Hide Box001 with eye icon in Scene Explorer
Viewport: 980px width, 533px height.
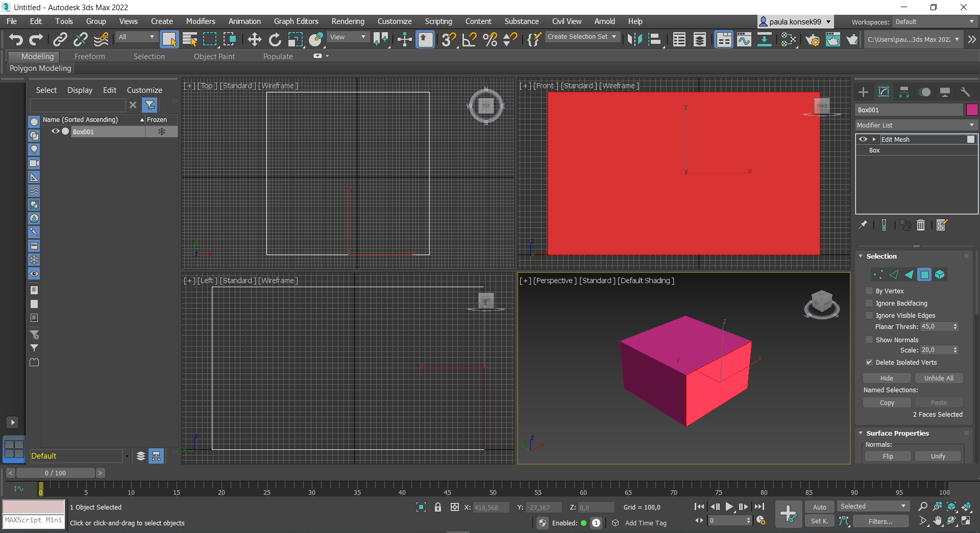tap(56, 132)
